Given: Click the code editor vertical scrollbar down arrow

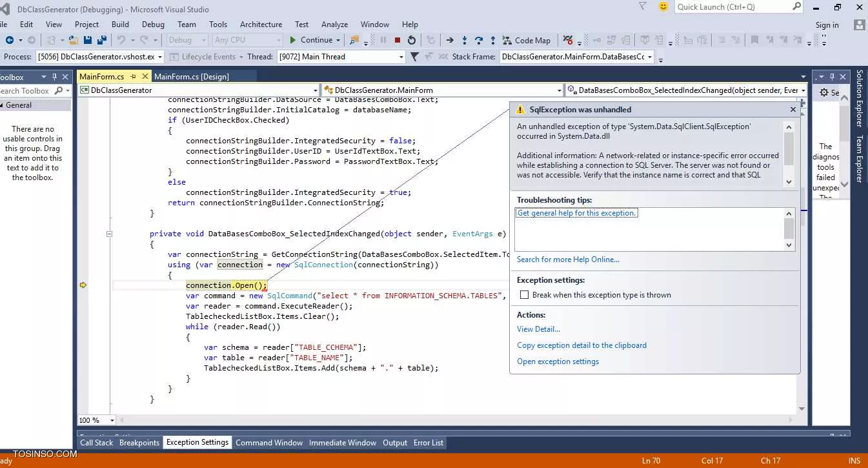Looking at the screenshot, I should tap(802, 408).
